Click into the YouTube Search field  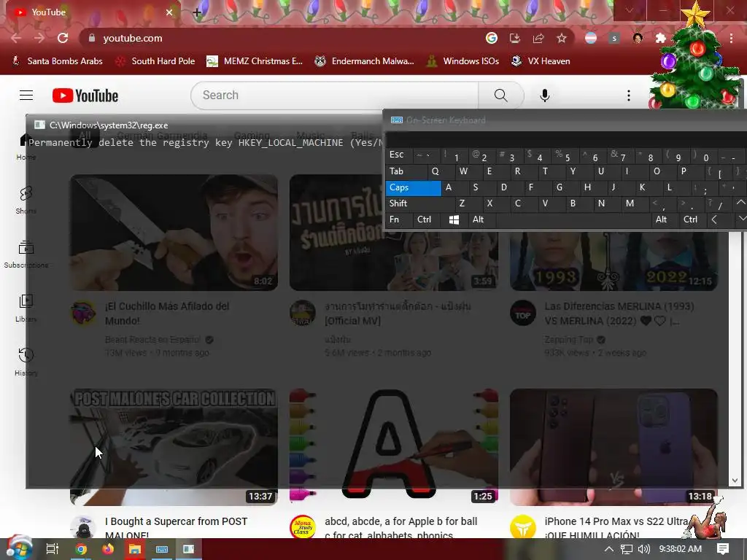(334, 96)
